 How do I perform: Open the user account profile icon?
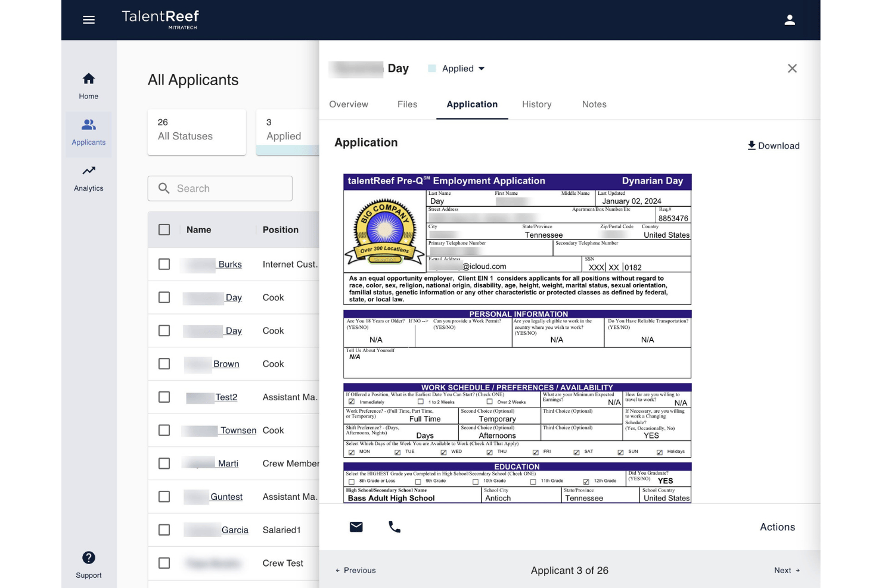click(x=790, y=20)
